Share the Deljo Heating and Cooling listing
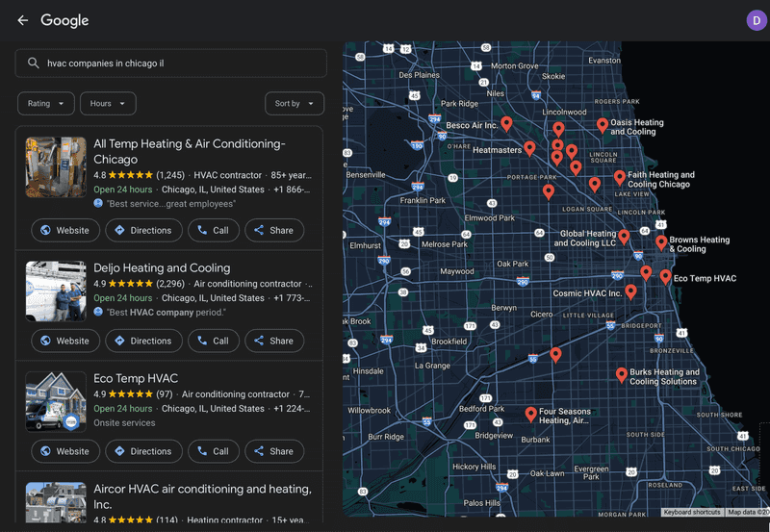The image size is (770, 532). 274,341
